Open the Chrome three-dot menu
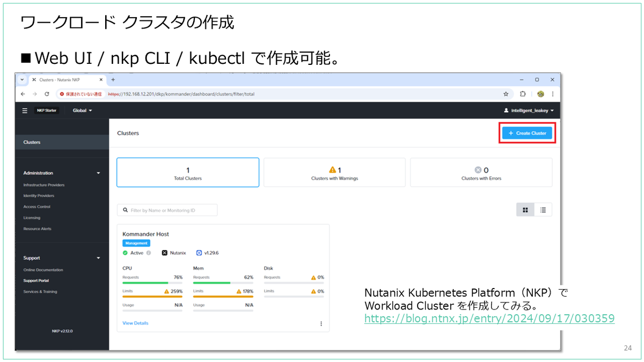Image resolution: width=644 pixels, height=362 pixels. (553, 94)
